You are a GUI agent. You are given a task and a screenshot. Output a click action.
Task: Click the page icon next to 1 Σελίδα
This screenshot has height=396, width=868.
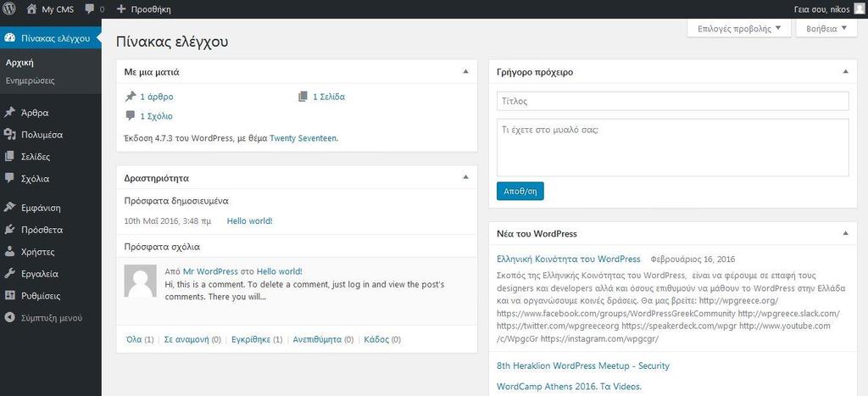coord(303,97)
